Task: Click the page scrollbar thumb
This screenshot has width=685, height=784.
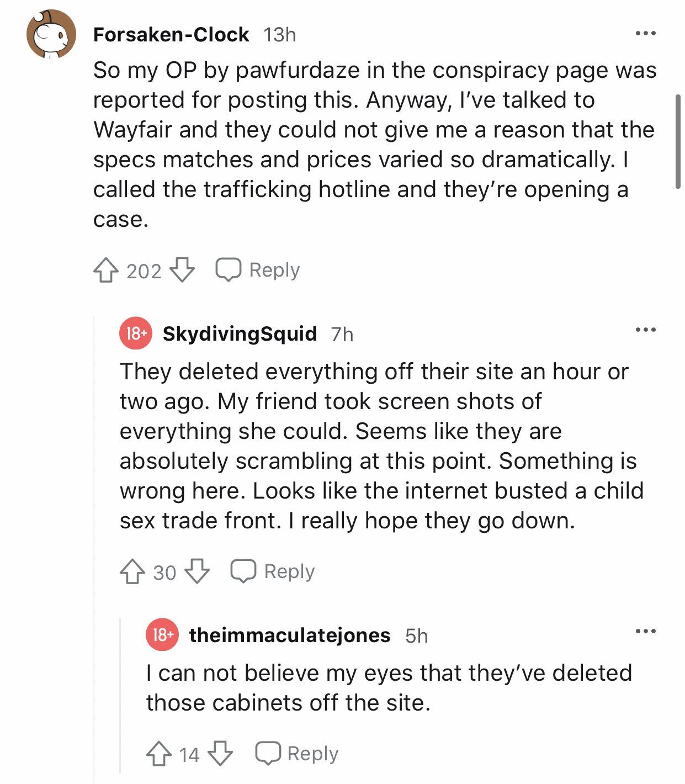Action: pyautogui.click(x=678, y=141)
